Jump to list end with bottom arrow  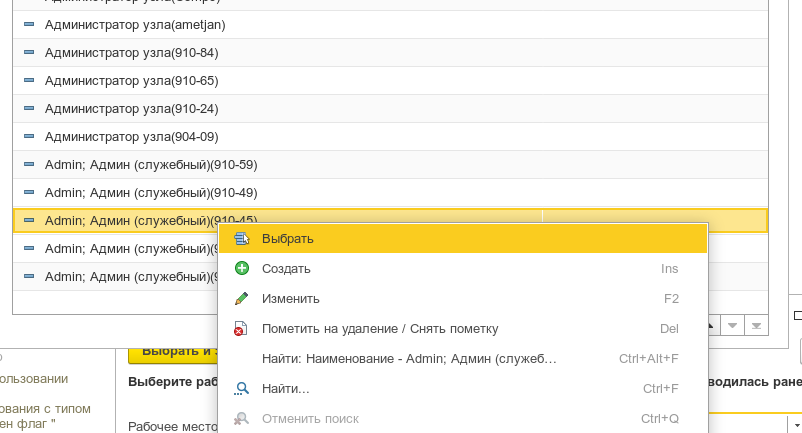tap(756, 325)
